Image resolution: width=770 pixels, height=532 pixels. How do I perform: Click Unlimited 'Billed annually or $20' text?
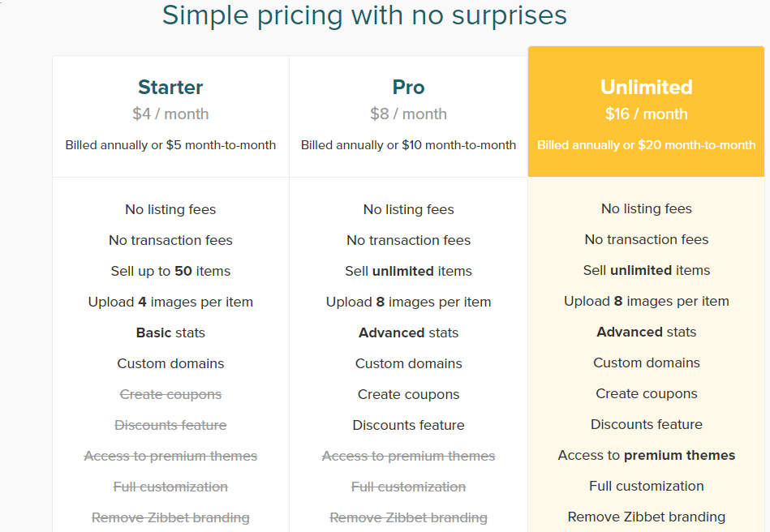pos(646,145)
